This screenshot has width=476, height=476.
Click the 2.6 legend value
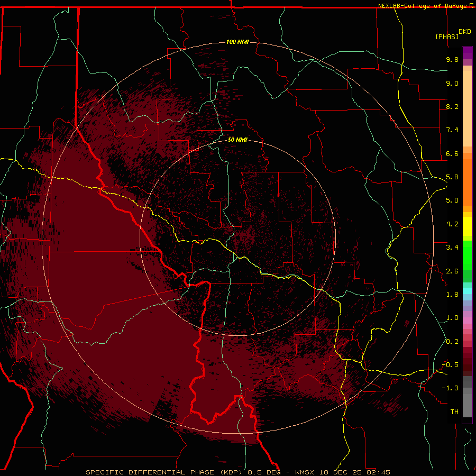[x=452, y=271]
